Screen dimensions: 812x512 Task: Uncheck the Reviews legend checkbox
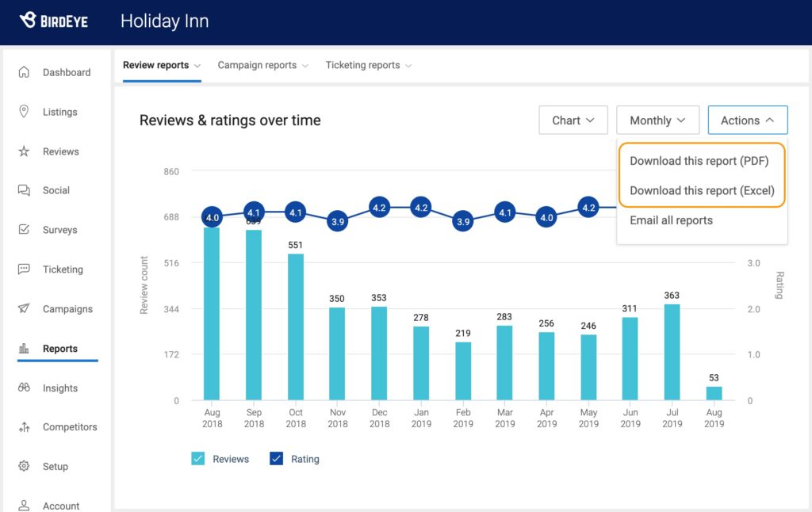click(197, 459)
